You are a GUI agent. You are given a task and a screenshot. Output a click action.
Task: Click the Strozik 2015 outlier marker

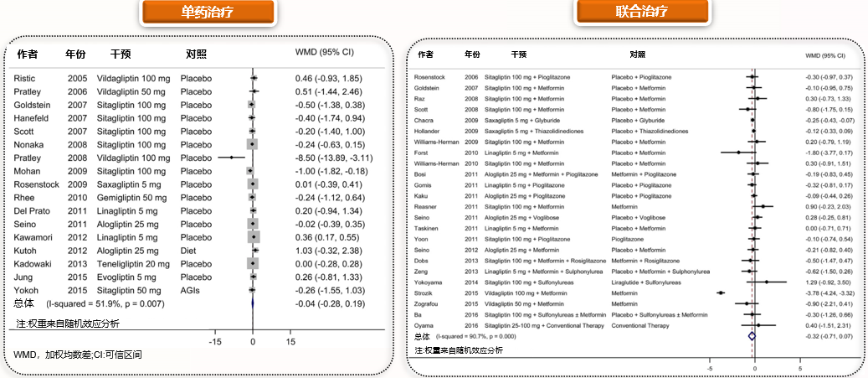[722, 293]
